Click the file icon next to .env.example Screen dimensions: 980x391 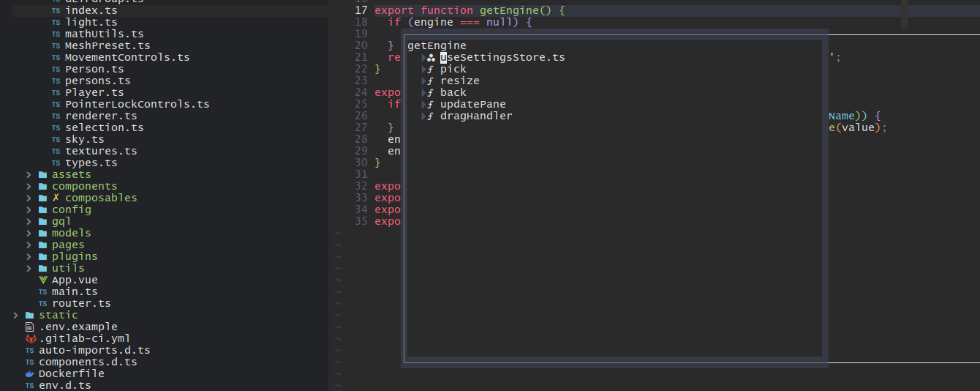30,327
